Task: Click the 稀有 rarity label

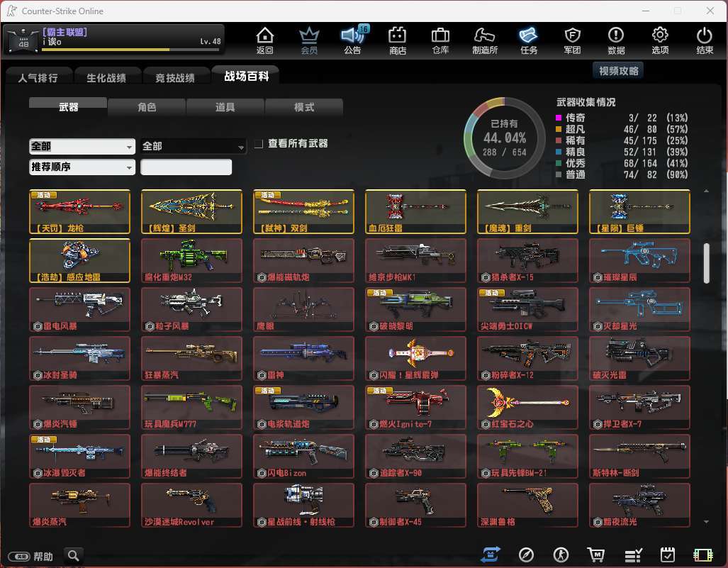Action: pos(576,140)
